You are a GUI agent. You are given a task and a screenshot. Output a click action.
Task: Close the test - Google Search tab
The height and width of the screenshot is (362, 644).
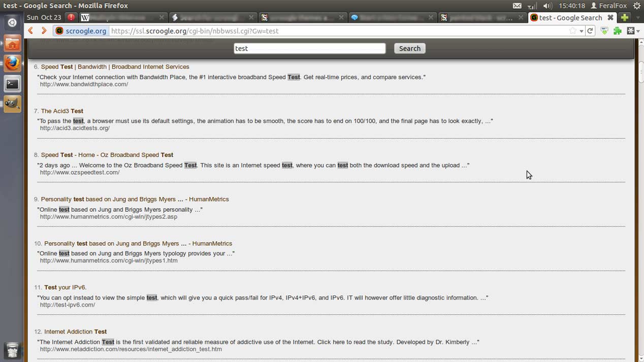pos(610,17)
